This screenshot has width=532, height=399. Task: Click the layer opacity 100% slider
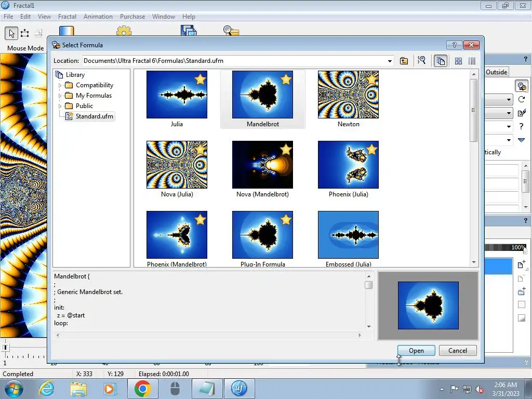pyautogui.click(x=506, y=248)
